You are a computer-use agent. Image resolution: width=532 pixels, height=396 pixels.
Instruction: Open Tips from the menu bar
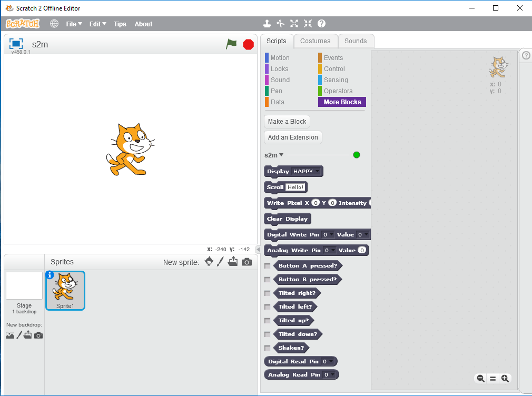tap(120, 24)
